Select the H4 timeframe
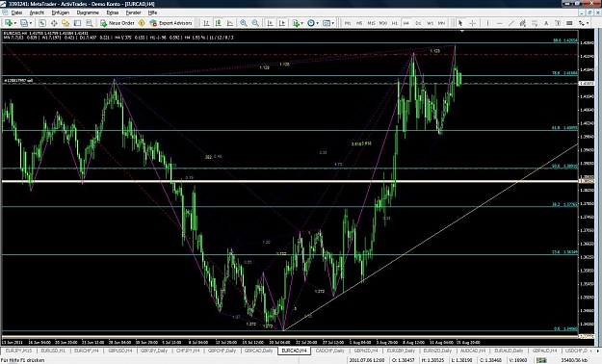Screen dimensions: 602x364 pos(406,23)
